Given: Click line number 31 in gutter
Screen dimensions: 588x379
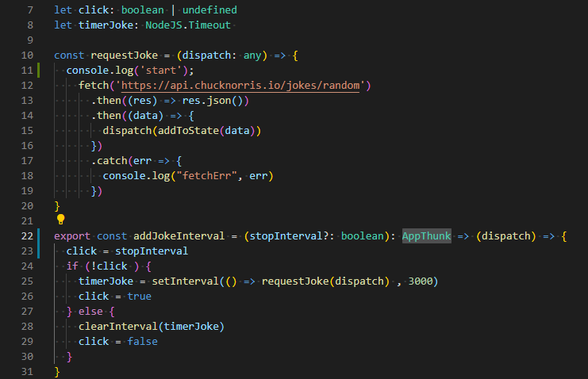Looking at the screenshot, I should pos(27,372).
